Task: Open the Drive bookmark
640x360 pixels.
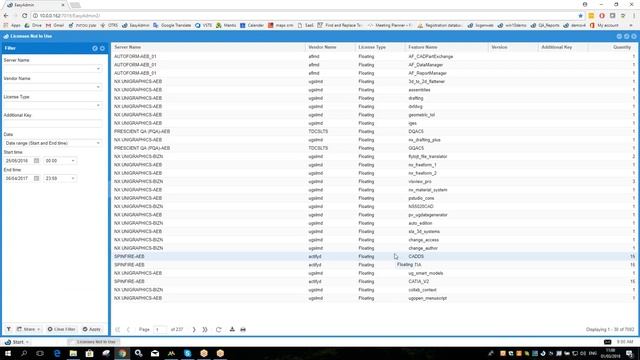Action: pos(33,25)
